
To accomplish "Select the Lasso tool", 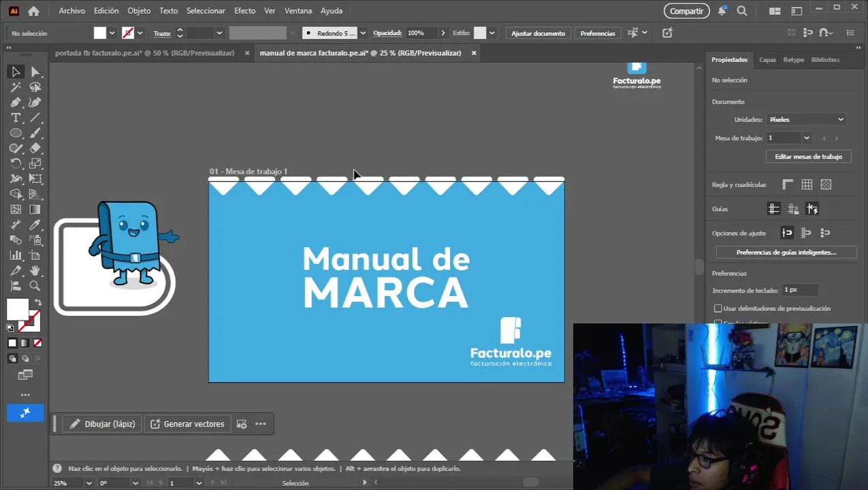I will point(35,87).
